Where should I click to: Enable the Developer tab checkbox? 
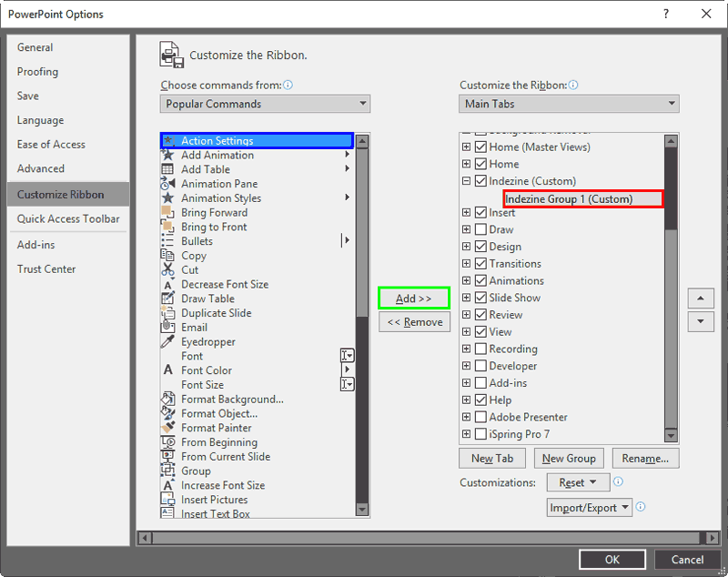point(480,366)
